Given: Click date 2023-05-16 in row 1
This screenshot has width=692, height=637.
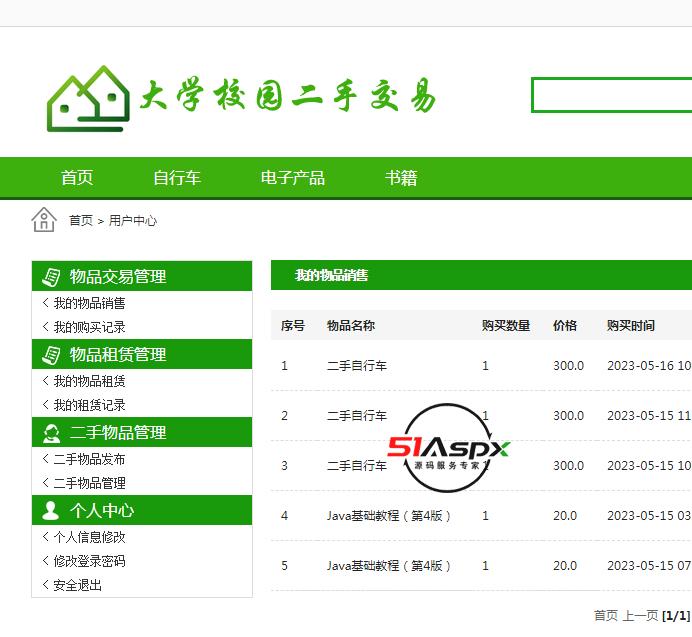Looking at the screenshot, I should [641, 366].
